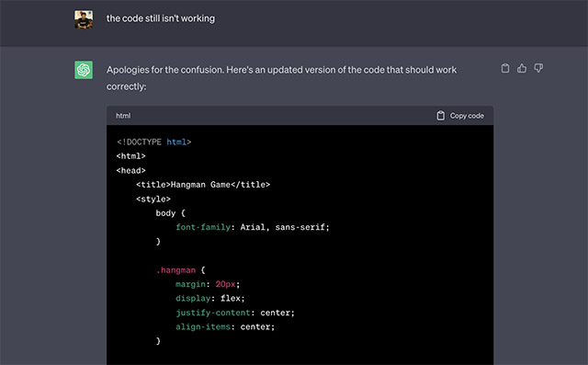Click the user message text
Screen dimensions: 588x365
click(x=161, y=18)
